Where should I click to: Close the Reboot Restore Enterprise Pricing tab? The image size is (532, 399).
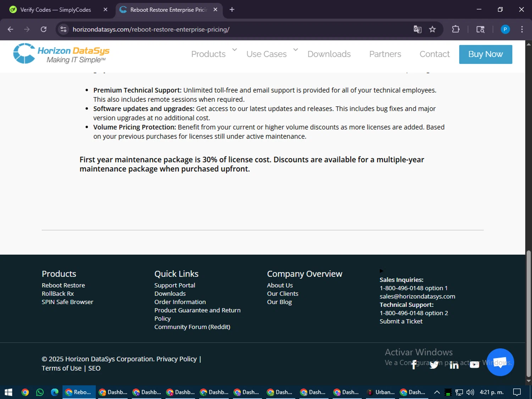[x=215, y=10]
